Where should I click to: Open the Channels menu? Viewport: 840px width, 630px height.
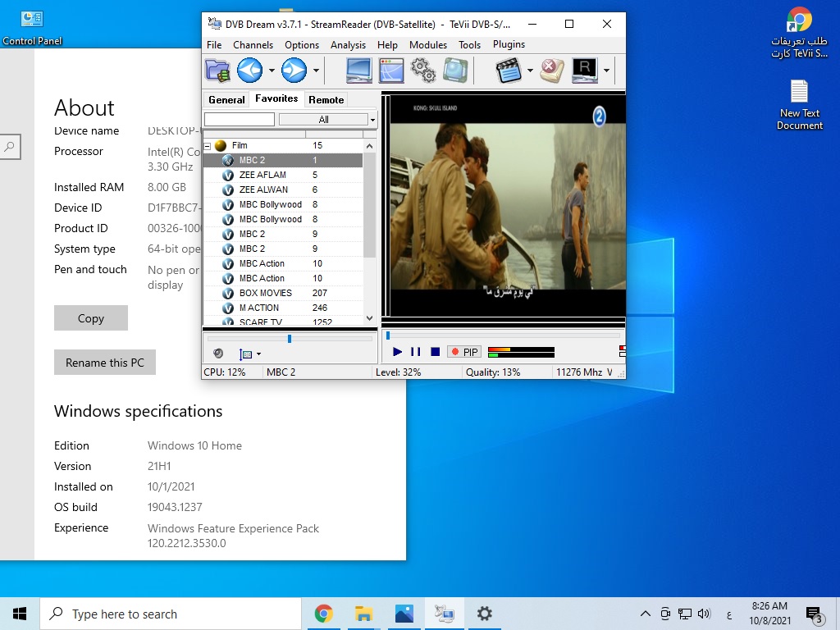click(253, 45)
